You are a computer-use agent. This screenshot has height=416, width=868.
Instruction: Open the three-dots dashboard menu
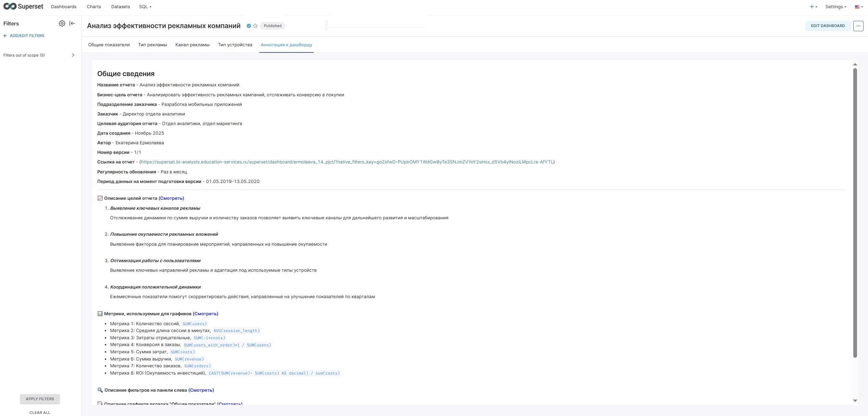click(858, 26)
